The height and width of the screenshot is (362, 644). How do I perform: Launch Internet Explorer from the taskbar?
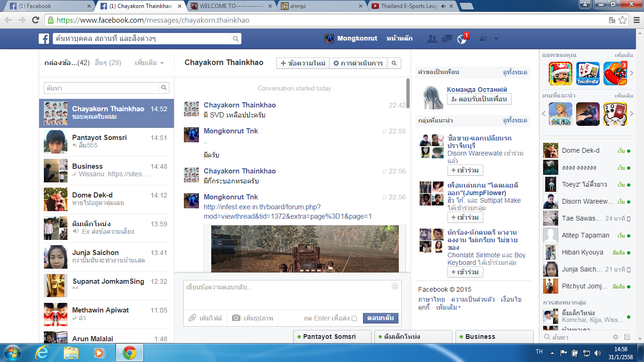click(x=42, y=353)
